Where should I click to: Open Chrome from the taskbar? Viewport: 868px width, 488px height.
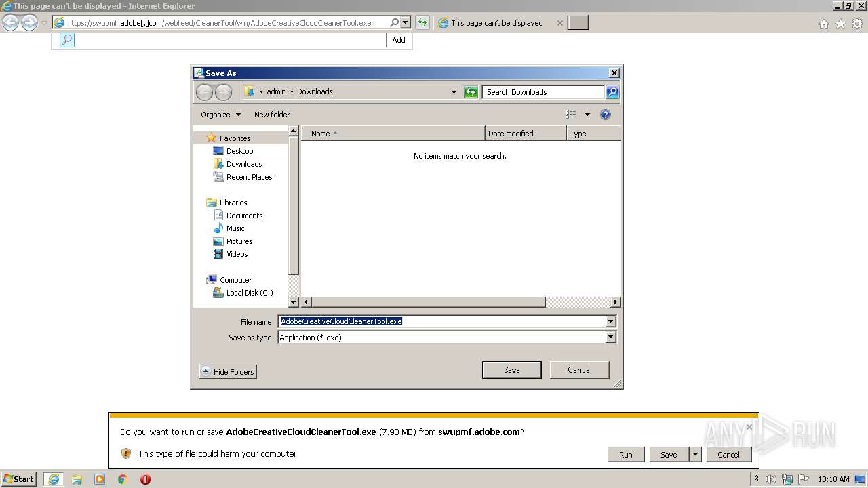point(123,479)
